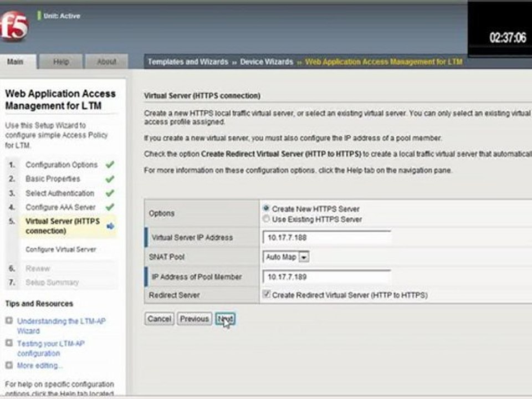Select step 7 Setup Summary
The image size is (532, 399).
pyautogui.click(x=52, y=283)
